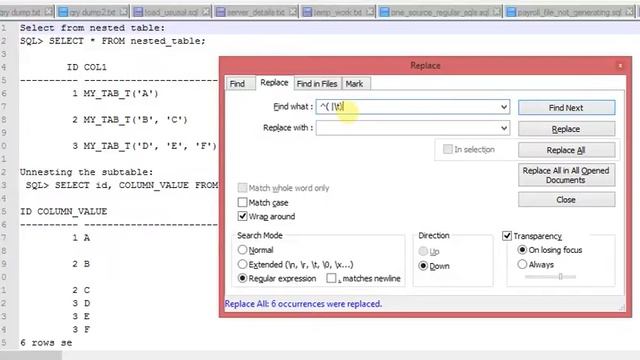Screen dimensions: 640x360
Task: Click the line '3 F' in editor
Action: (x=81, y=329)
